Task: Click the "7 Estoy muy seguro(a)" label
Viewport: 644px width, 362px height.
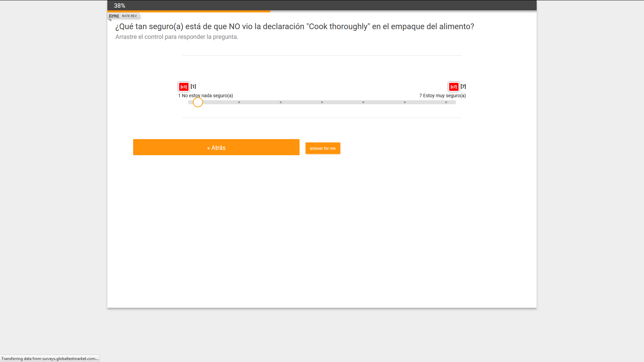Action: pos(442,96)
